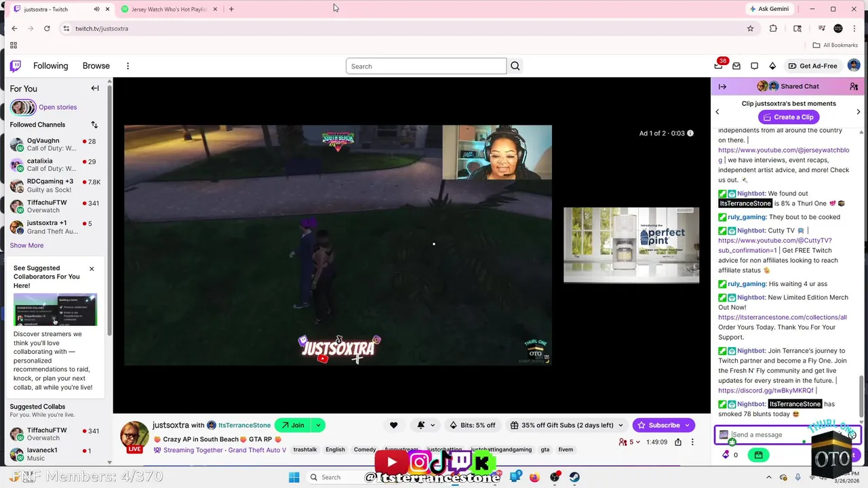This screenshot has width=868, height=488.
Task: Show previous chat highlight card
Action: click(x=717, y=112)
